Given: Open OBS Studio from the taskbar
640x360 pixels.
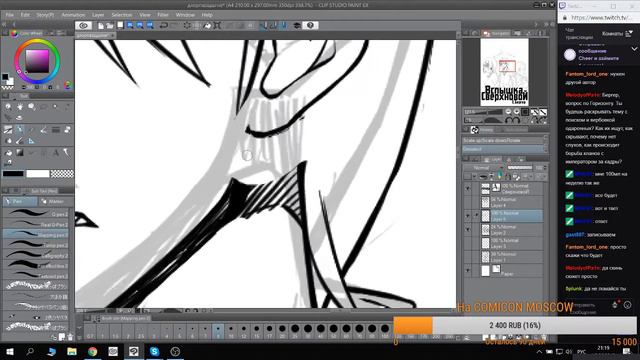Looking at the screenshot, I should (175, 351).
